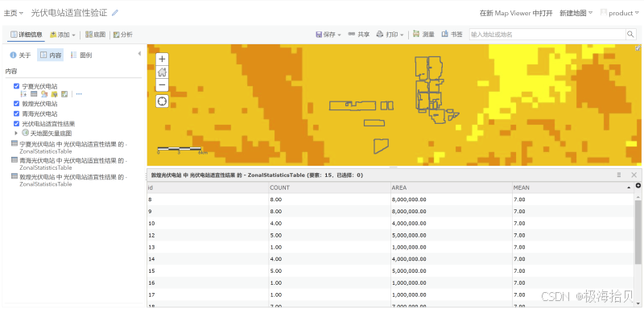Show legend icon under 宁夏光伏电站 layer

pos(24,94)
